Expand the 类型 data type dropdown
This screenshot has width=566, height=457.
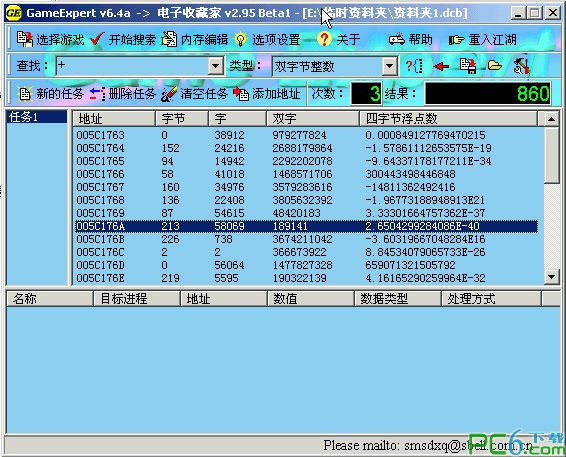tap(389, 66)
